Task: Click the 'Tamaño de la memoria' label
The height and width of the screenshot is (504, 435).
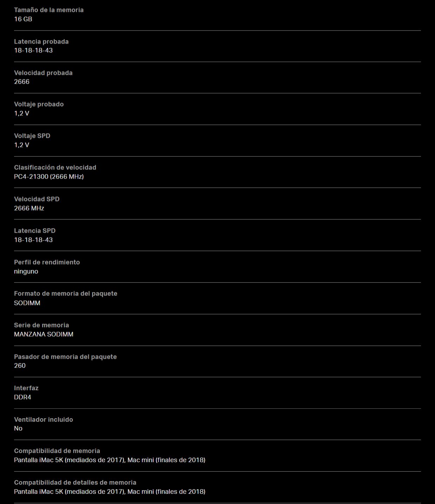Action: point(49,10)
